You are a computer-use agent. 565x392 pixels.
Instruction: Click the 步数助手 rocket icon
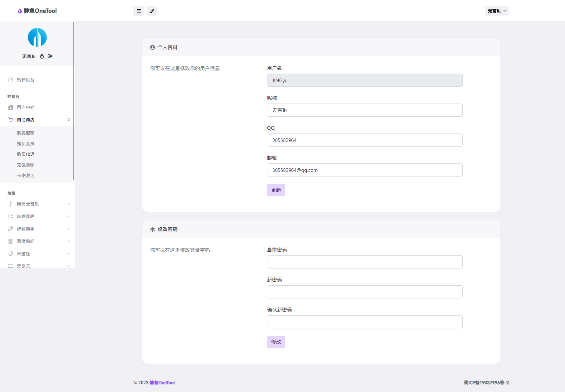click(x=11, y=229)
